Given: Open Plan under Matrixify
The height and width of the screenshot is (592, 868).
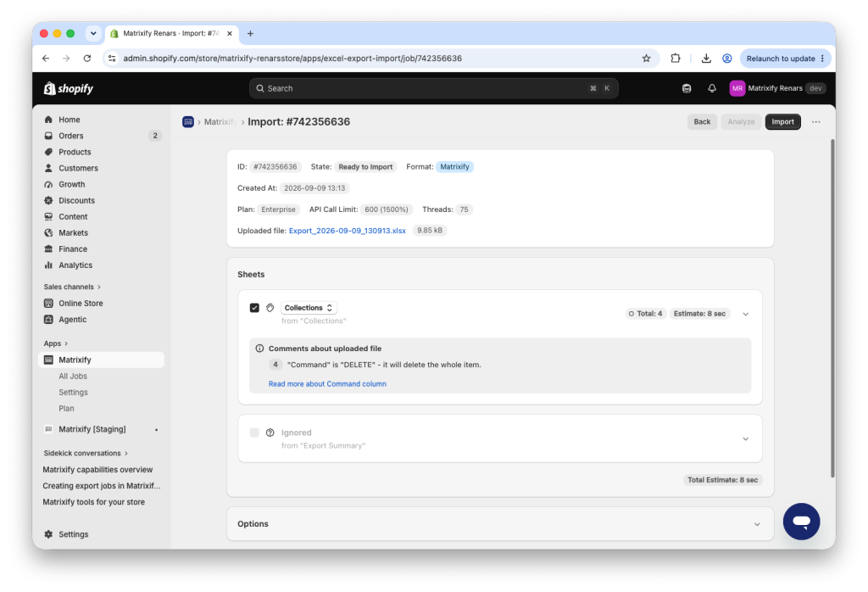Looking at the screenshot, I should coord(66,408).
